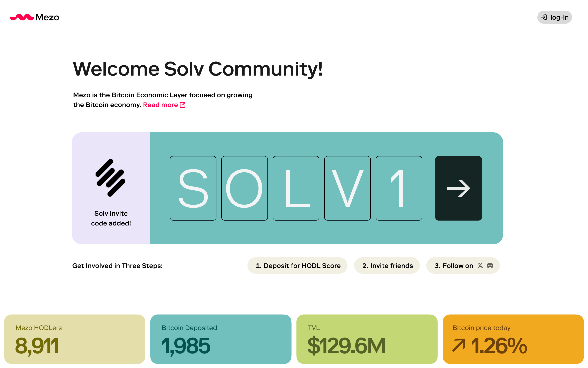This screenshot has width=588, height=368.
Task: Click the Follow on step pill
Action: 463,265
